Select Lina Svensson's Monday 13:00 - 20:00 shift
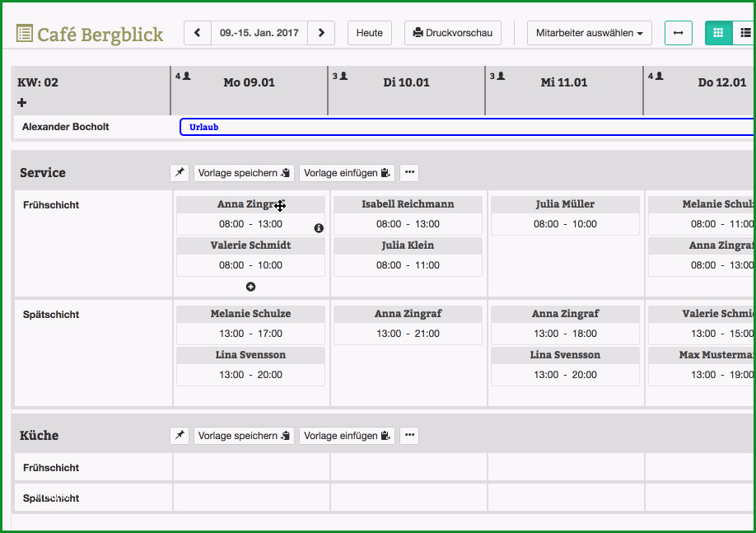 250,366
